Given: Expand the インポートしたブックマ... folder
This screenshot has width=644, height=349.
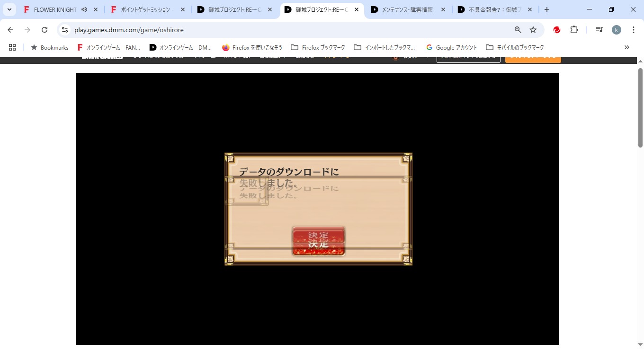Looking at the screenshot, I should 385,47.
